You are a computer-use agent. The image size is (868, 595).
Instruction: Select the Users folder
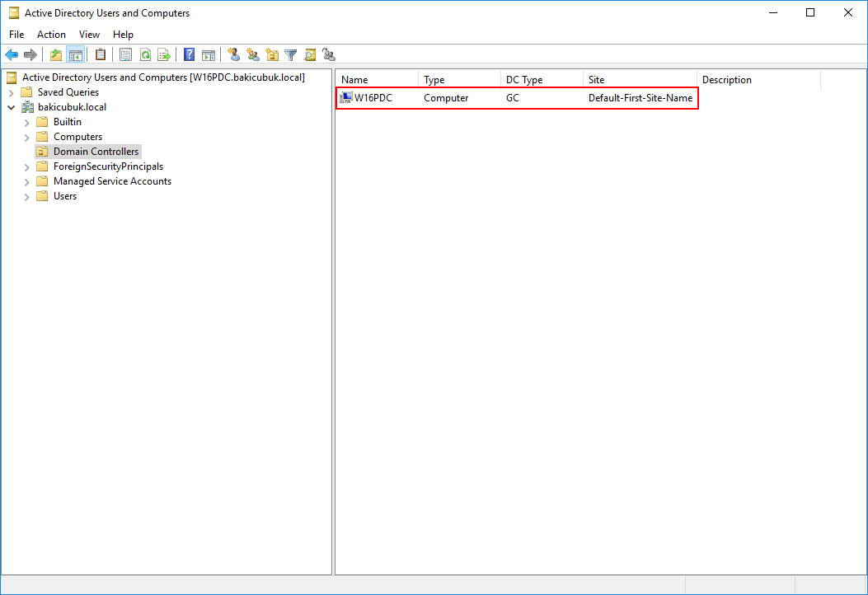(x=65, y=196)
